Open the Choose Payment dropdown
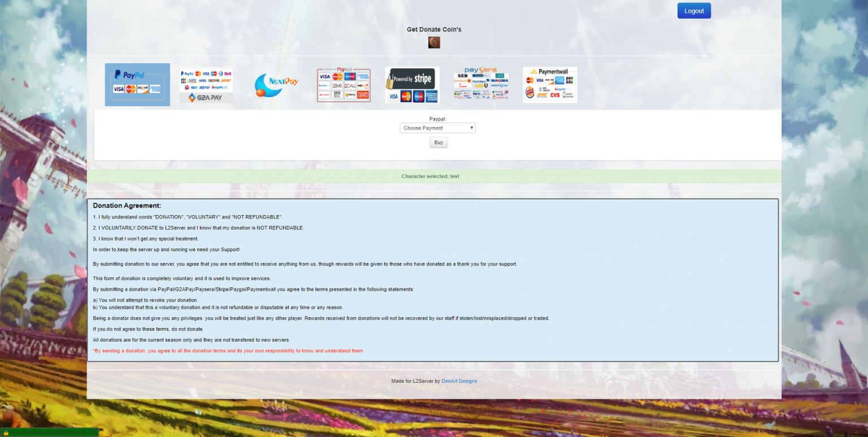868x437 pixels. [x=437, y=128]
